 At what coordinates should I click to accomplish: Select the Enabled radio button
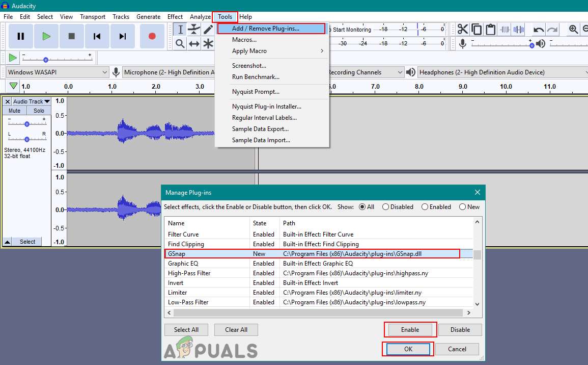point(425,207)
